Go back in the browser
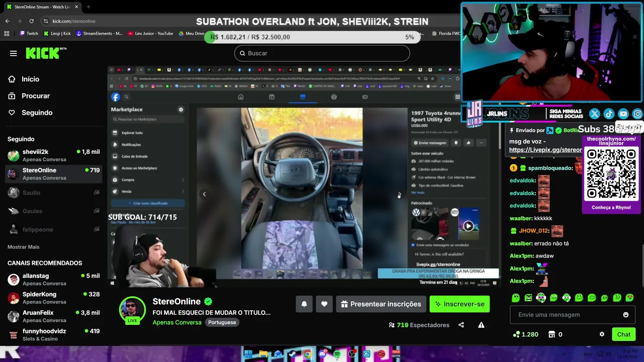The image size is (644, 362). (7, 21)
